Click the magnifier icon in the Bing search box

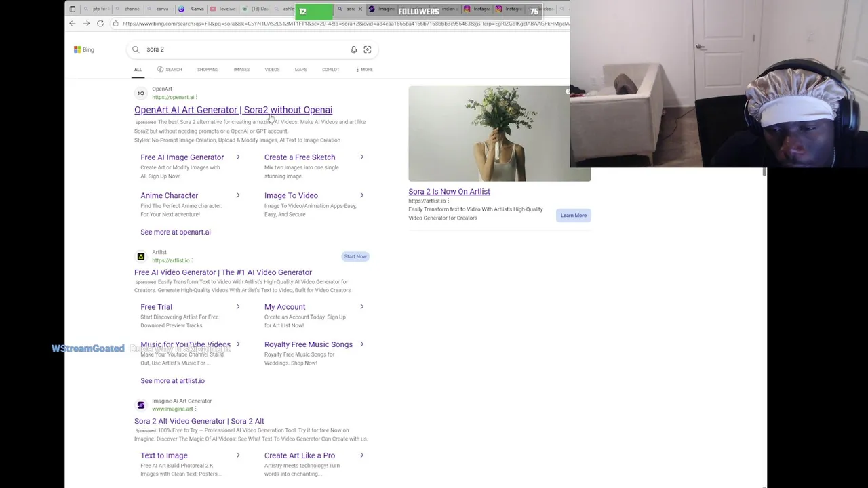click(x=136, y=49)
